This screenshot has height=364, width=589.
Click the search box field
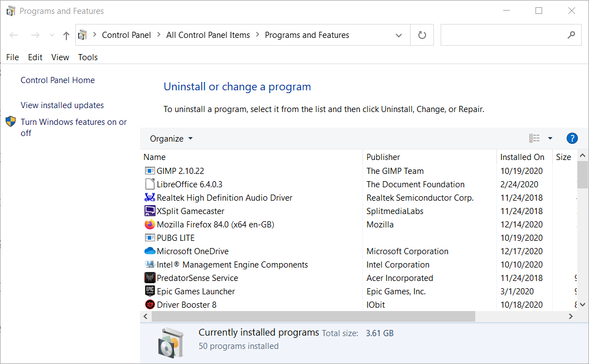click(x=511, y=35)
